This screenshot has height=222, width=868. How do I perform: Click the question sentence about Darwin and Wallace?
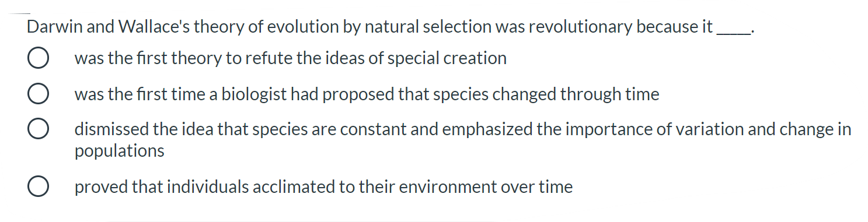390,27
